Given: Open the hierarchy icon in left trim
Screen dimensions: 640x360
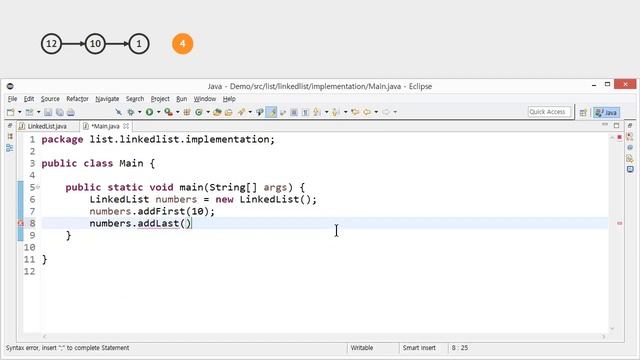Looking at the screenshot, I should (10, 148).
